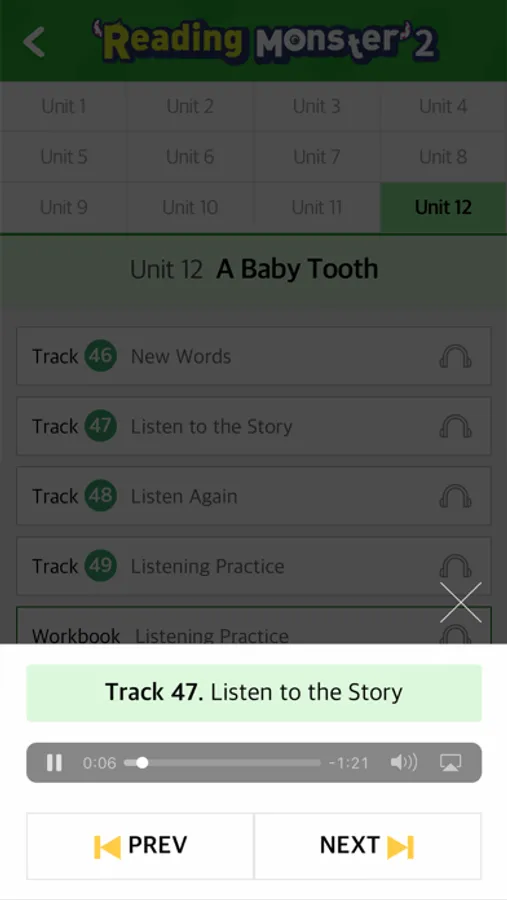Switch to the Unit 8 tab

[x=443, y=157]
